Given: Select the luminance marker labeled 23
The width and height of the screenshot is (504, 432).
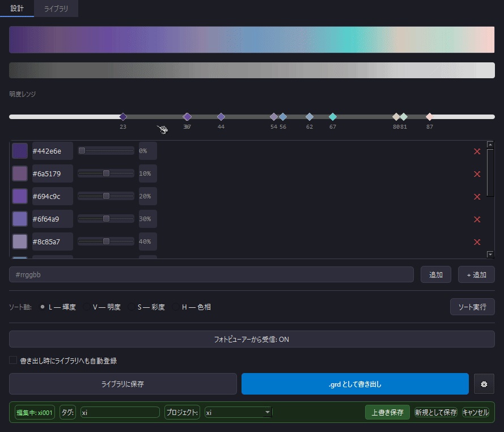Looking at the screenshot, I should (123, 117).
